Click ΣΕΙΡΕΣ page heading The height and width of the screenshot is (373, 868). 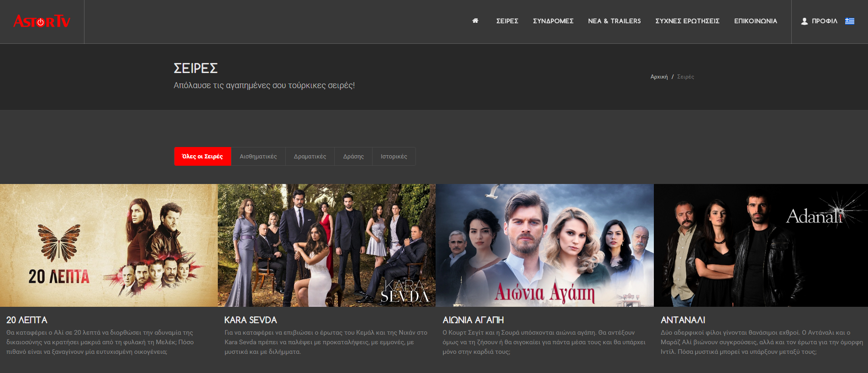point(195,68)
